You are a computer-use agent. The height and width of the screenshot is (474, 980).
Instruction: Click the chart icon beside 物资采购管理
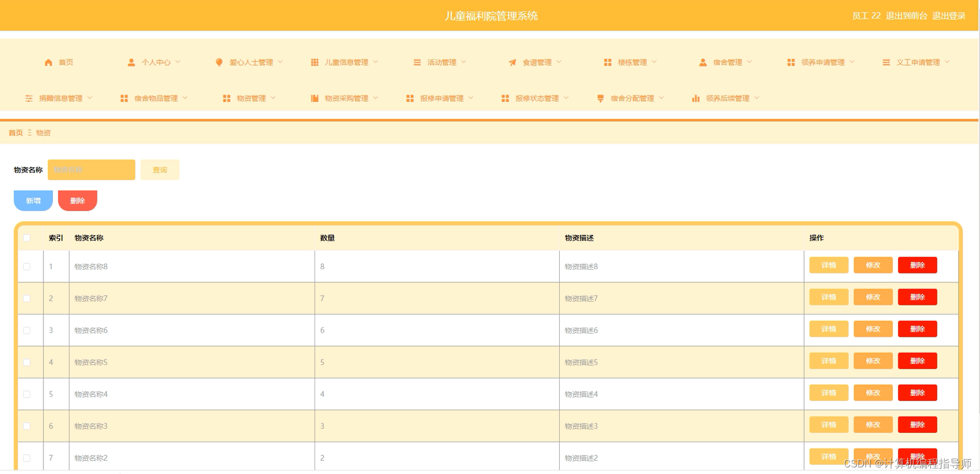[315, 98]
